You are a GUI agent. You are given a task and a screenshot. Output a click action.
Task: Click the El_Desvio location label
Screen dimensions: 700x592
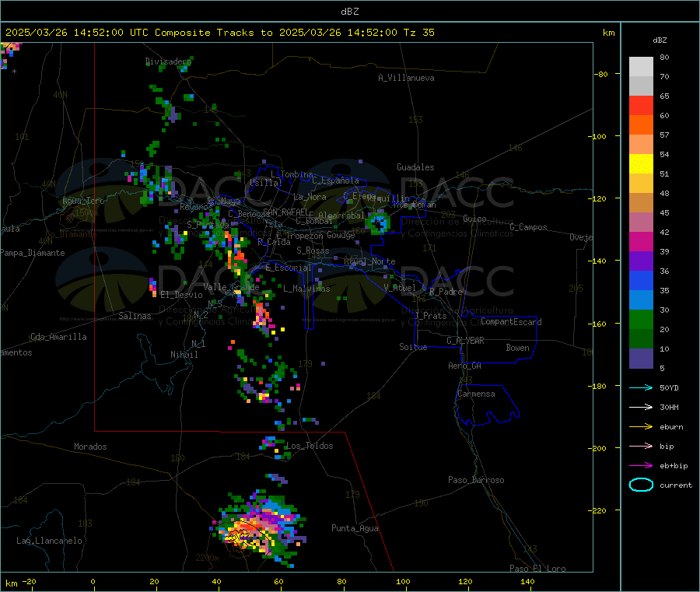[181, 295]
